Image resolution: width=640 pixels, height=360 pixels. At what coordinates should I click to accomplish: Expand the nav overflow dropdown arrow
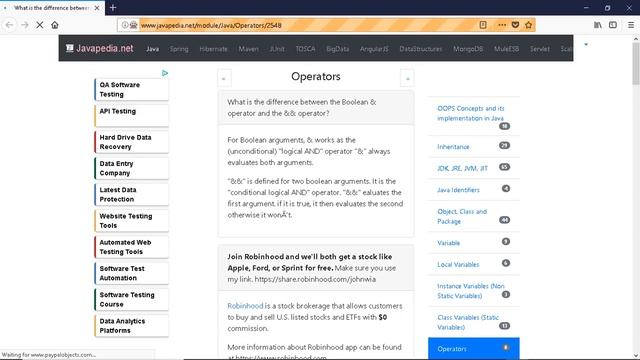pos(586,44)
